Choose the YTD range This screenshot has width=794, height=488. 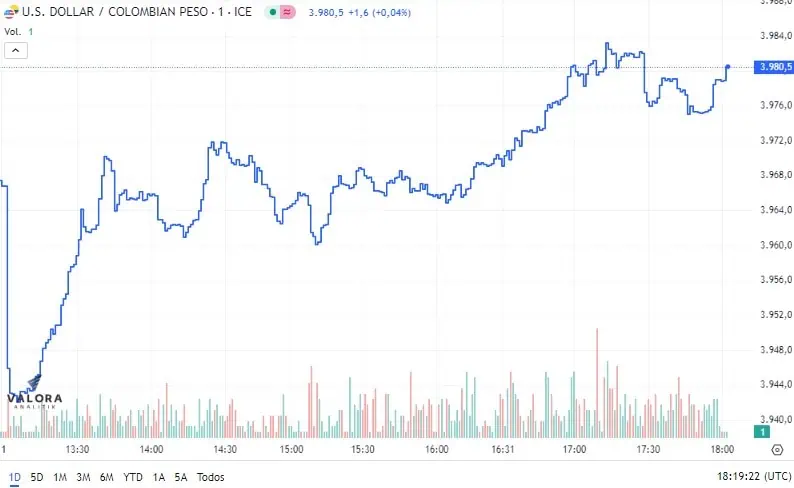133,477
